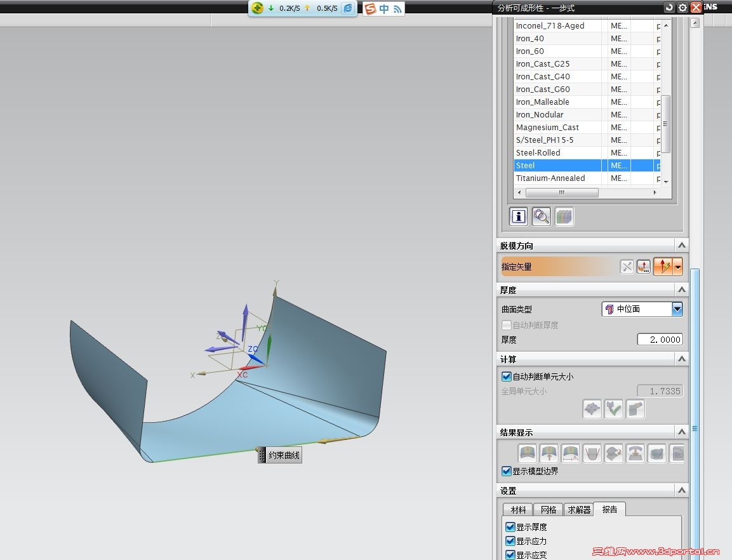732x560 pixels.
Task: Uncheck 显示应力 checkbox
Action: 510,541
